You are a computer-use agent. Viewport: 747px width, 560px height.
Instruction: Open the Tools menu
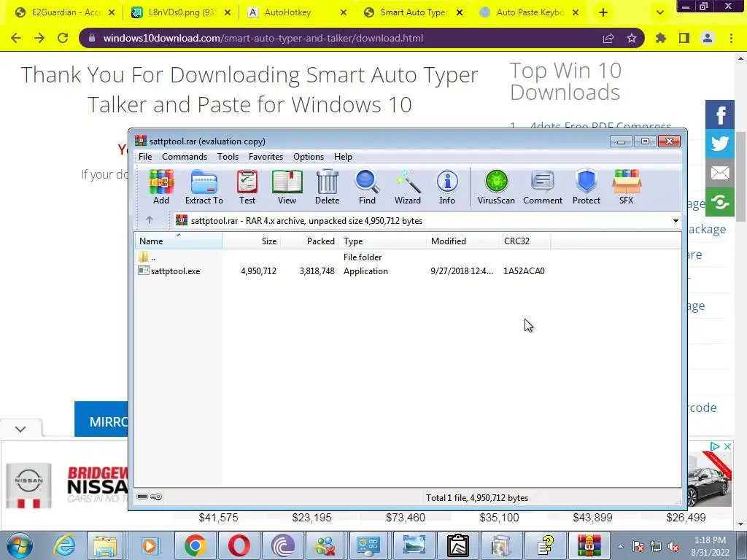228,157
